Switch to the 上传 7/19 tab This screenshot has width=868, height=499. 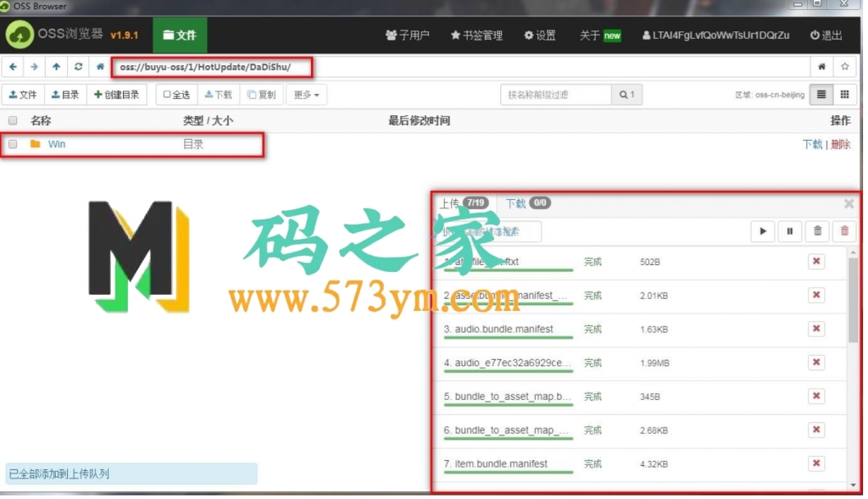click(464, 203)
